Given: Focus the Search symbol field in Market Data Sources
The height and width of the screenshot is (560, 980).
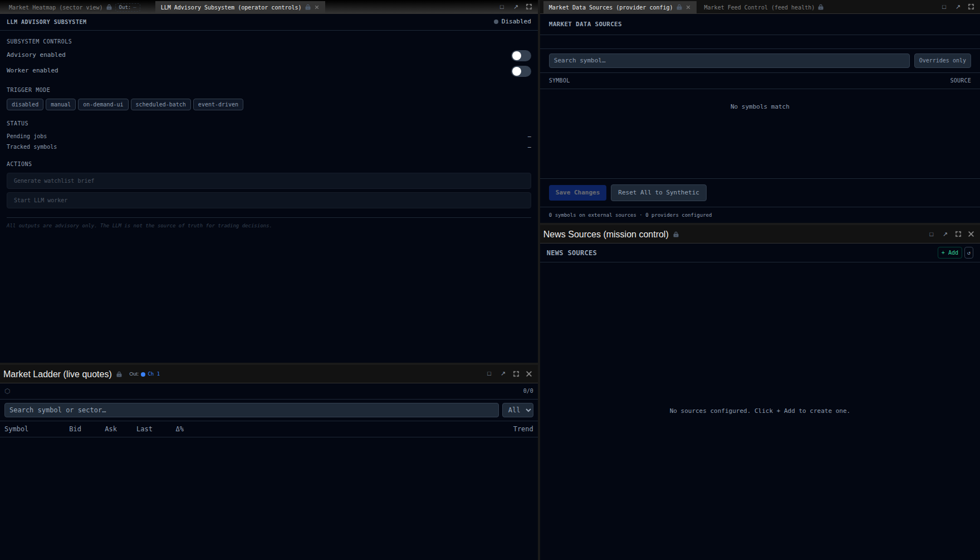Looking at the screenshot, I should point(729,61).
